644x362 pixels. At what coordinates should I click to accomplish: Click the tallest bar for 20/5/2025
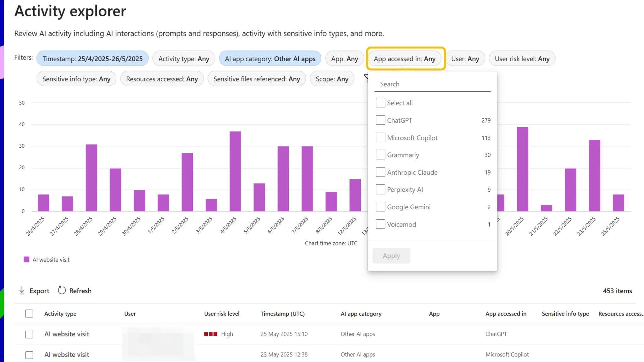[522, 169]
